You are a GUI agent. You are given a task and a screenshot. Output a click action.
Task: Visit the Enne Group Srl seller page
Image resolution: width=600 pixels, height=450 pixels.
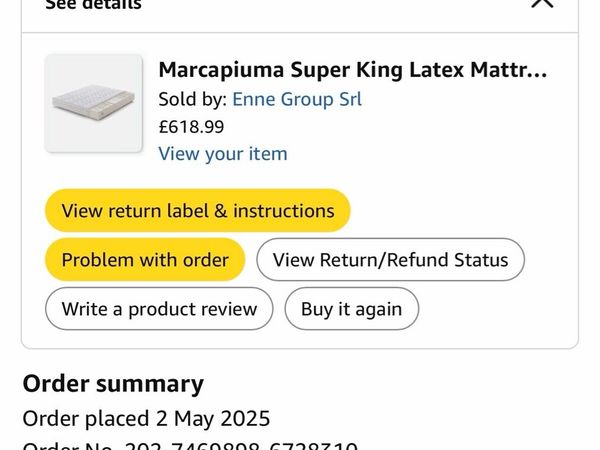point(297,99)
